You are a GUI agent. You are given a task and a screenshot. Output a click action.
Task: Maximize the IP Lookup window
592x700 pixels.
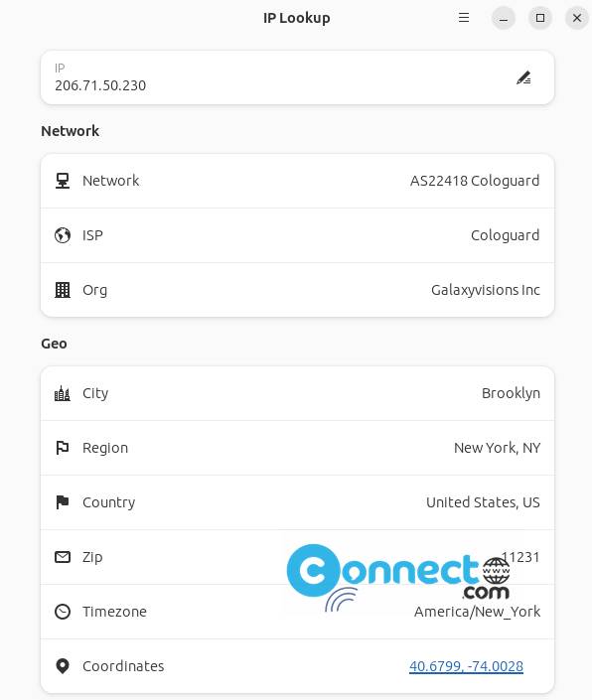tap(540, 18)
